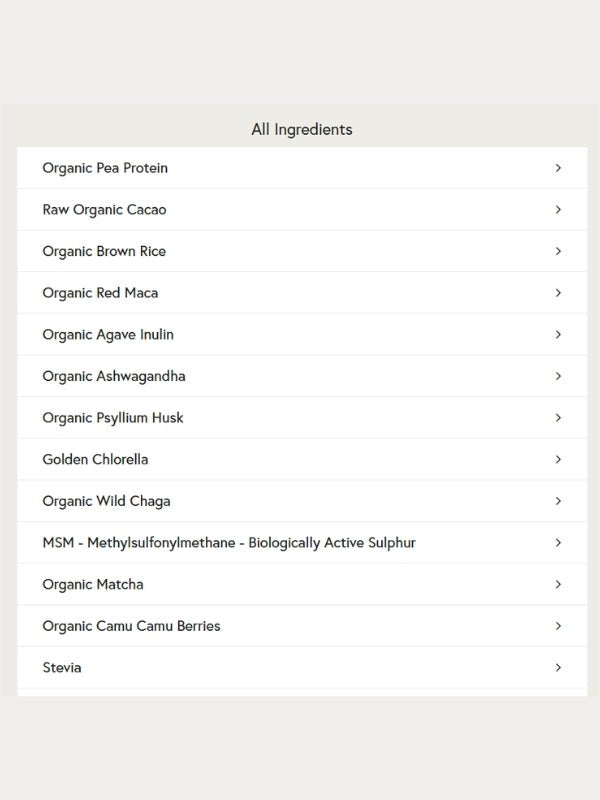Expand Organic Wild Chaga chevron
This screenshot has width=600, height=800.
[558, 501]
